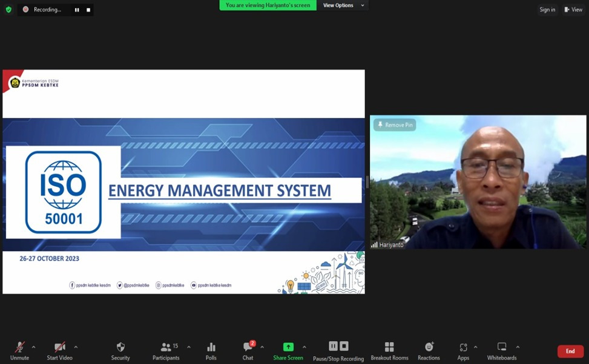
Task: Click the Sign in link
Action: [547, 10]
